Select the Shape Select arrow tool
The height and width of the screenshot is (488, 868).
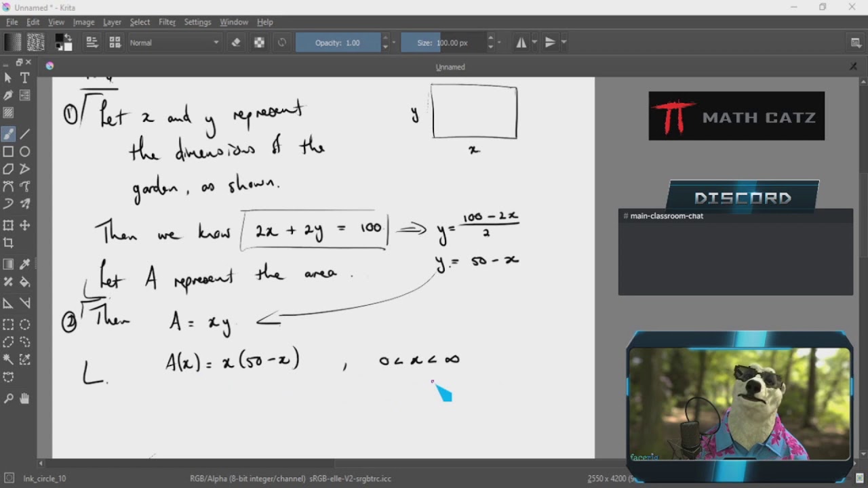click(x=8, y=78)
